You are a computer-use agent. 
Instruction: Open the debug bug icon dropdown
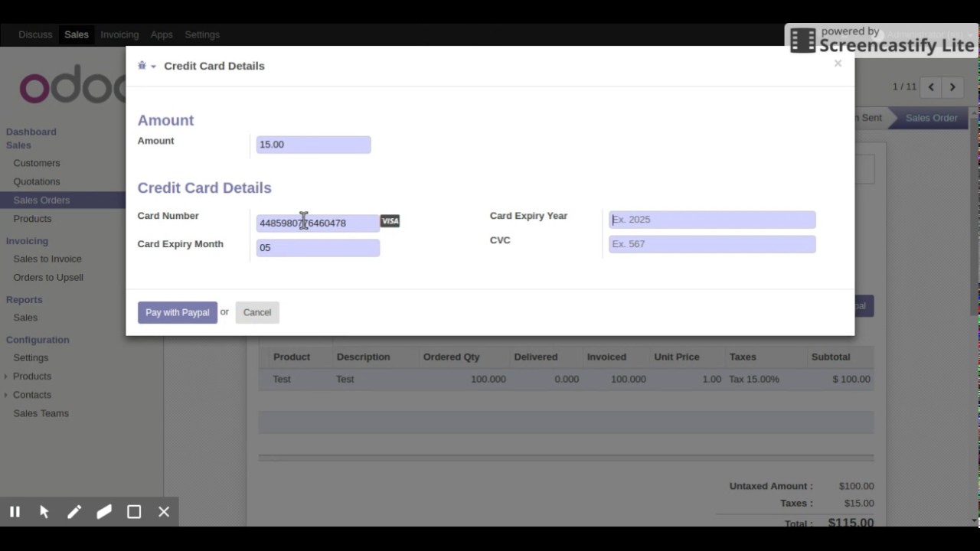click(x=146, y=66)
